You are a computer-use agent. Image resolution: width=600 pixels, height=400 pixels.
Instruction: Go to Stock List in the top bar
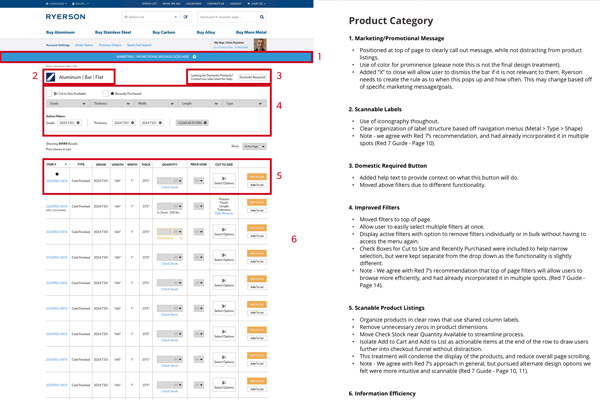(149, 3)
